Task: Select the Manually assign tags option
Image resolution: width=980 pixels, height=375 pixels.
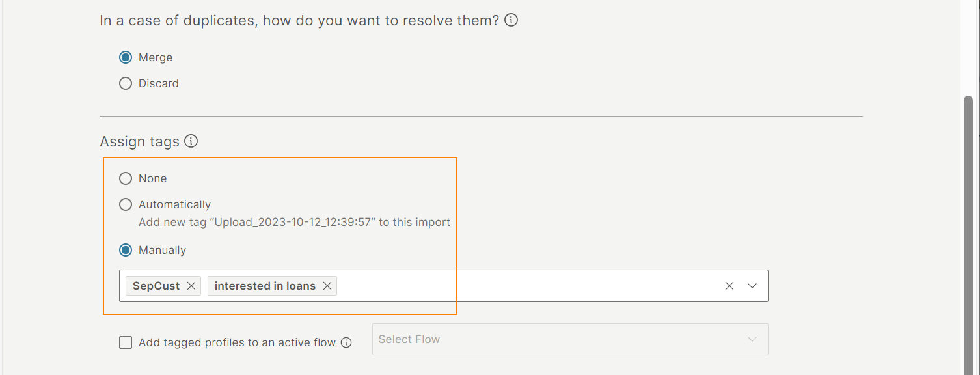Action: pyautogui.click(x=126, y=250)
